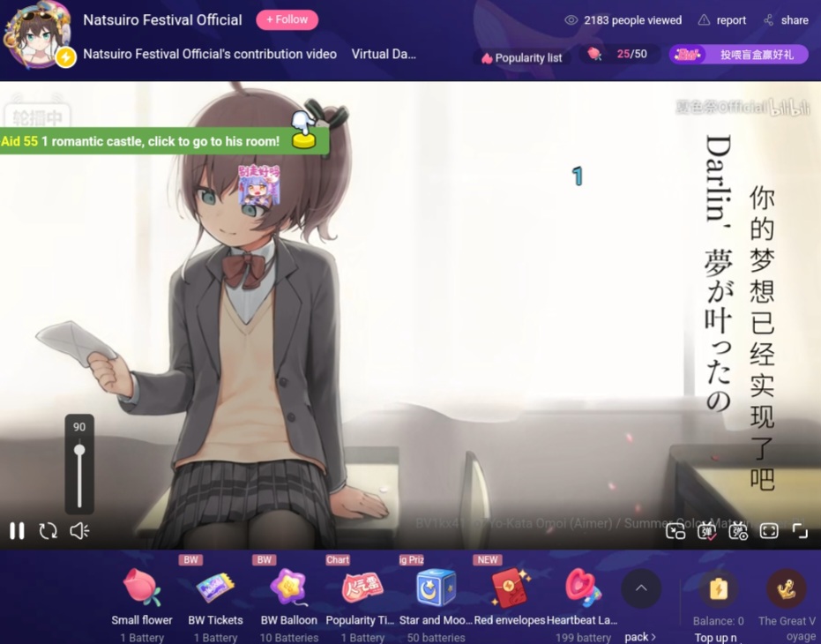Select the BW Balloon gift icon
821x644 pixels.
click(289, 588)
